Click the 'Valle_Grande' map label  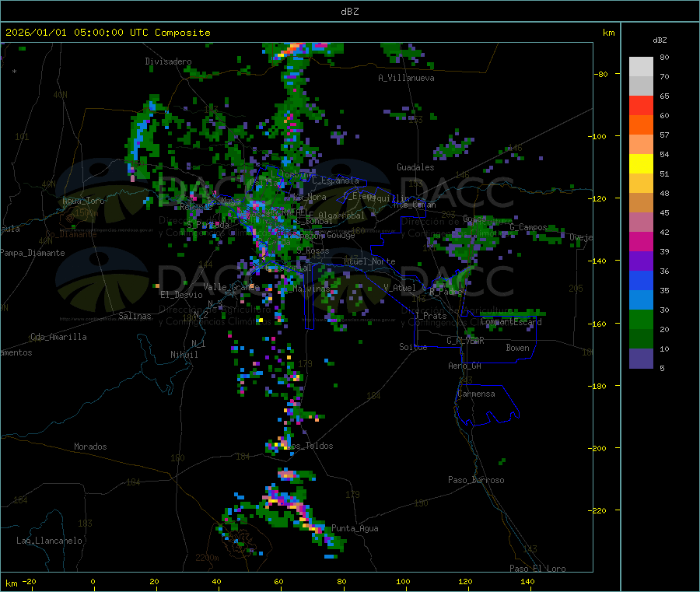231,287
